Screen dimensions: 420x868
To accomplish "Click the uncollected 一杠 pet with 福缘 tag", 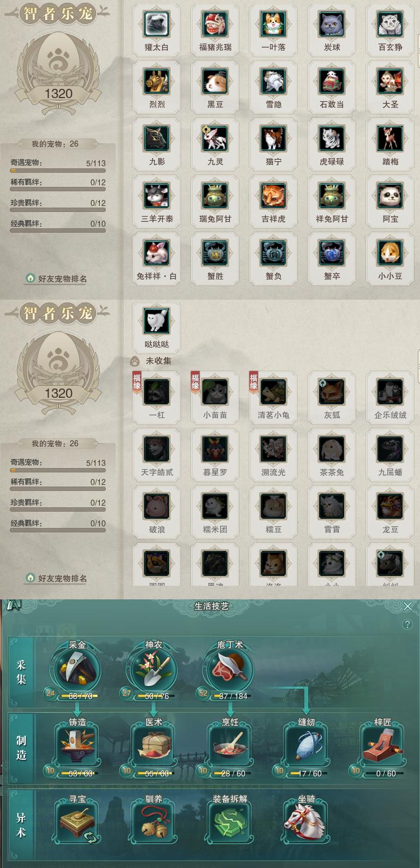I will pyautogui.click(x=157, y=392).
